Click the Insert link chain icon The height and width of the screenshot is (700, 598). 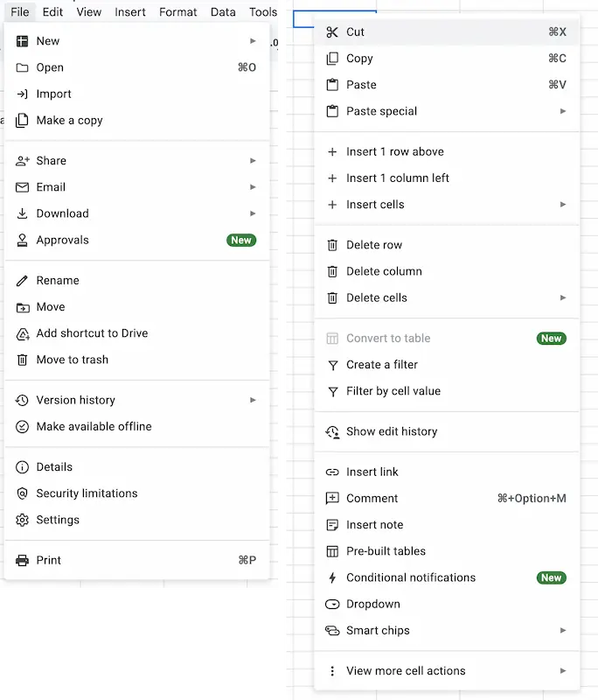coord(332,472)
